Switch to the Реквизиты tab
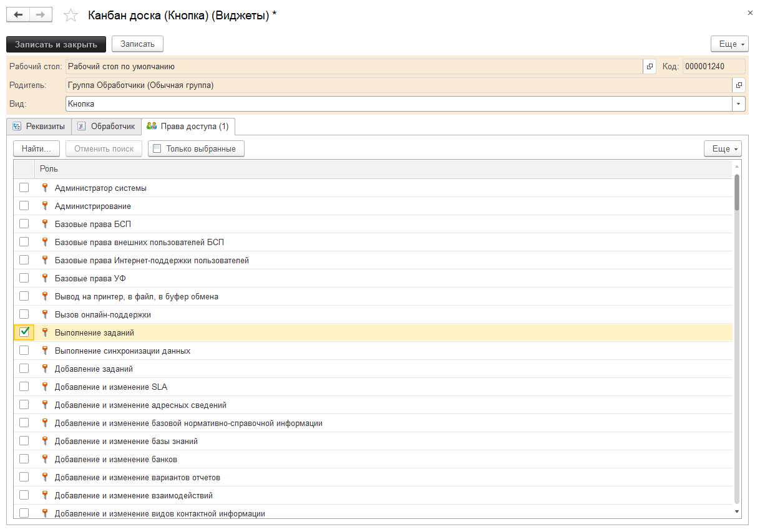Image resolution: width=760 pixels, height=532 pixels. (39, 127)
